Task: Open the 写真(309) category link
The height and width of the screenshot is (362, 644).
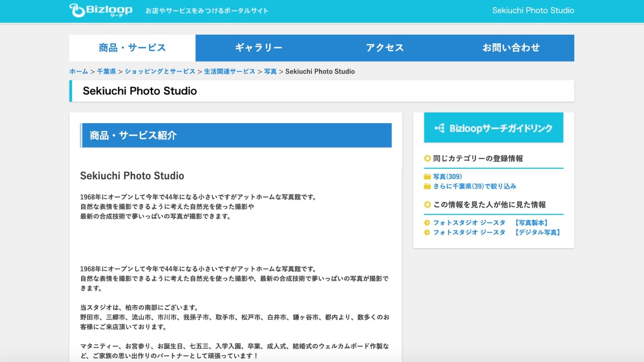Action: (447, 177)
